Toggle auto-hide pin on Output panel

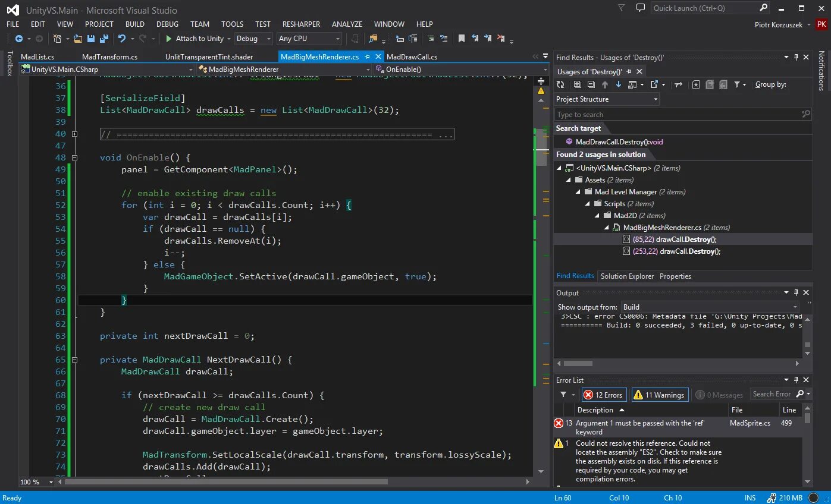796,292
